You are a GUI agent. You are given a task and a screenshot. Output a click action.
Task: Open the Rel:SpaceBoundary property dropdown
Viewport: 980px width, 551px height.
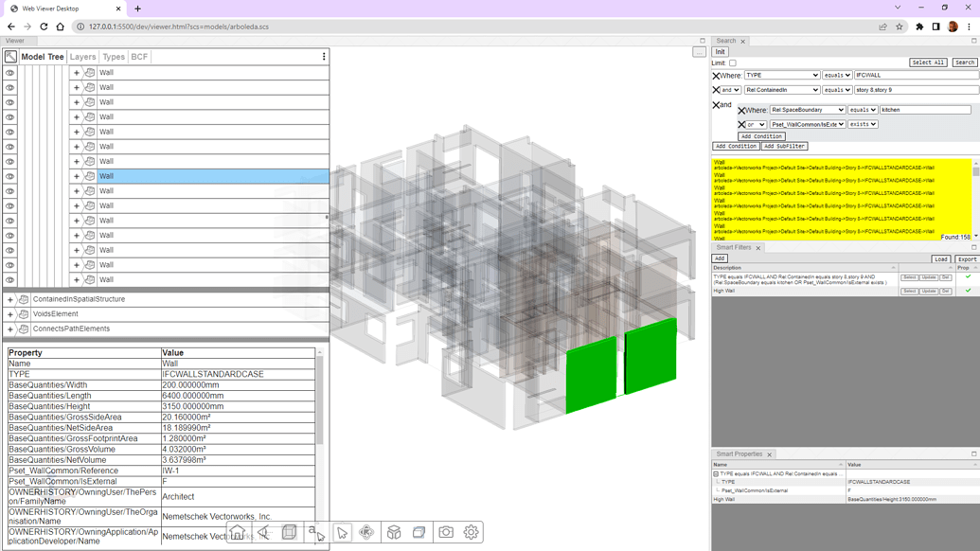click(808, 110)
